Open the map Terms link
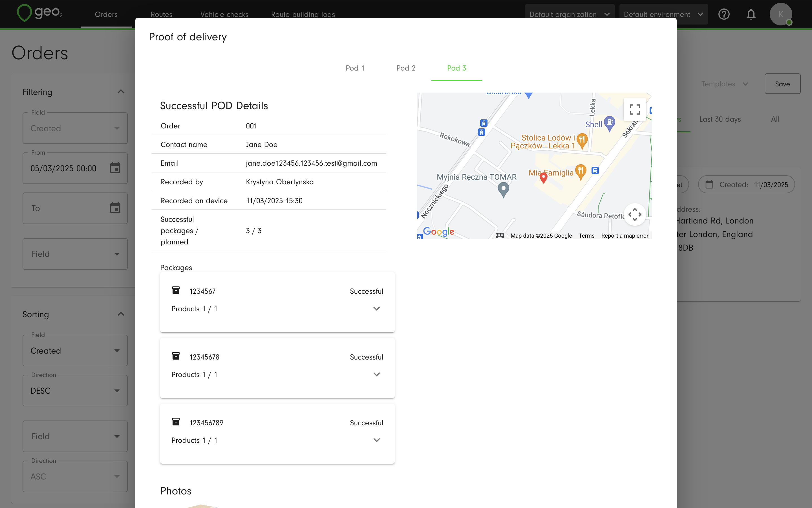This screenshot has height=508, width=812. coord(586,236)
